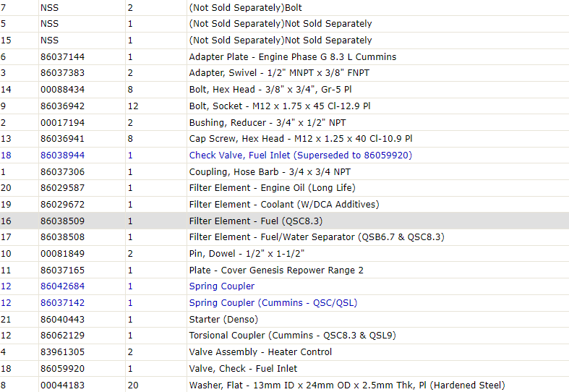Open Spring Coupler (Cummins - QSC/QSL) link
Viewport: 569px width, 392px height.
273,303
